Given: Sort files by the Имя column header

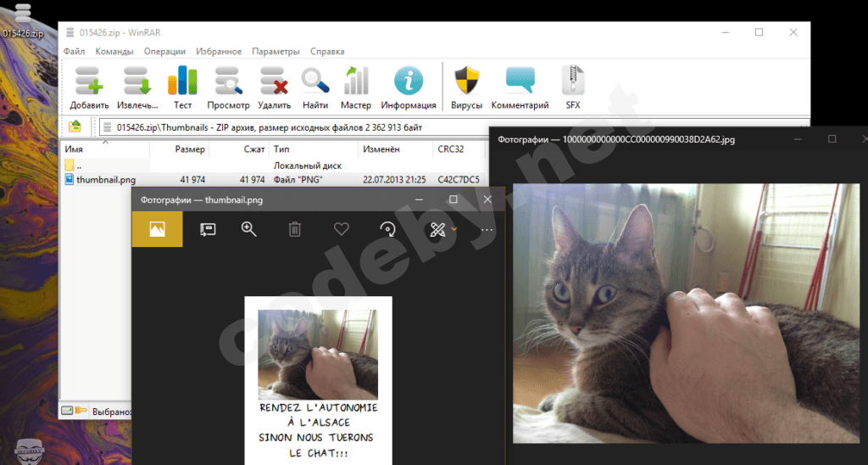Looking at the screenshot, I should (x=104, y=149).
